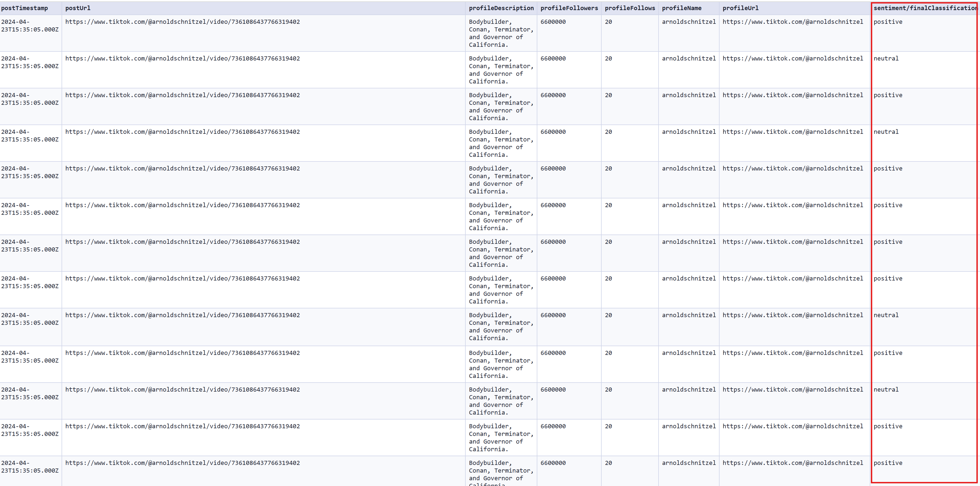Viewport: 980px width, 486px height.
Task: Click the second row's neutral sentiment cell
Action: 886,58
